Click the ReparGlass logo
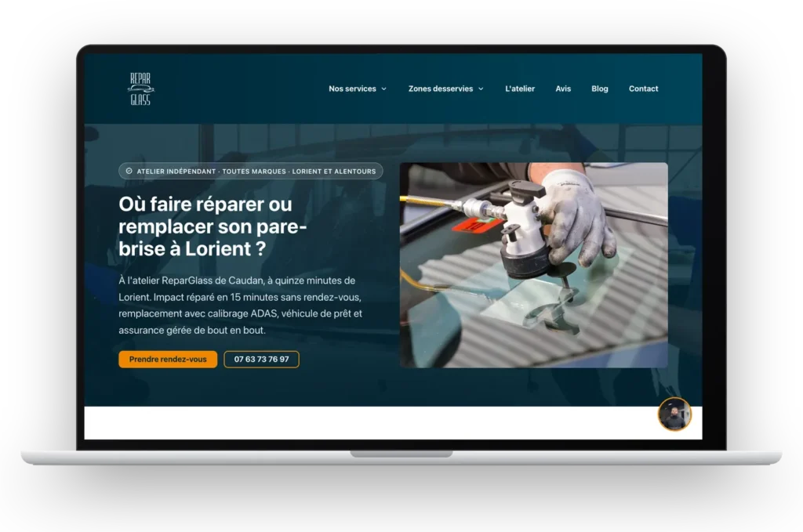Viewport: 803px width, 532px height. click(x=140, y=89)
